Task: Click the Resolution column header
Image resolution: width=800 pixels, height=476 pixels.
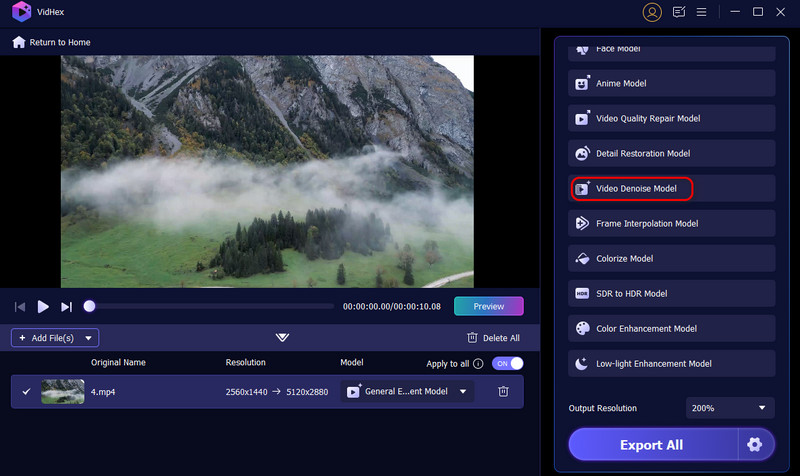Action: [245, 363]
